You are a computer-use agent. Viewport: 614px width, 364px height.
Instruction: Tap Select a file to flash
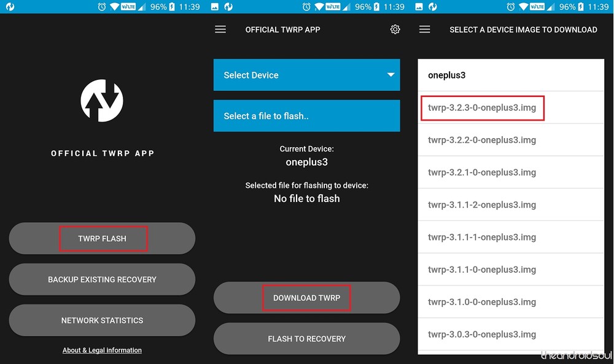[306, 116]
